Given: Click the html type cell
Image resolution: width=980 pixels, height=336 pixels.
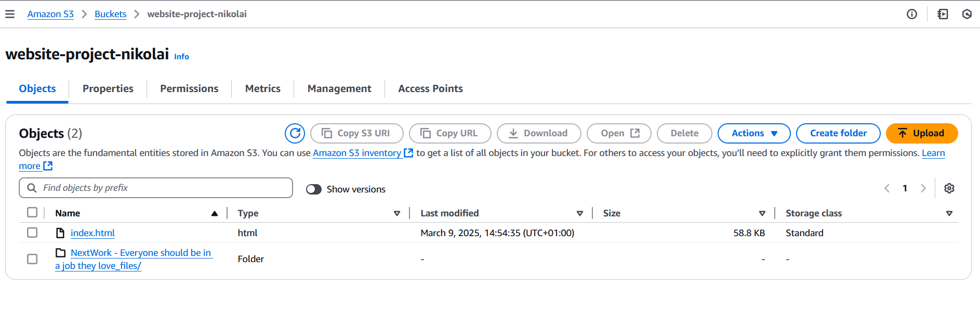Looking at the screenshot, I should point(247,233).
